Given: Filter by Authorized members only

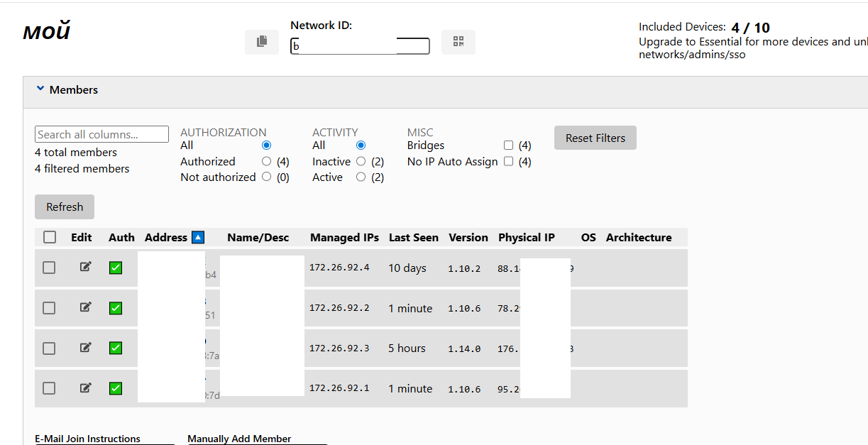Looking at the screenshot, I should tap(266, 161).
